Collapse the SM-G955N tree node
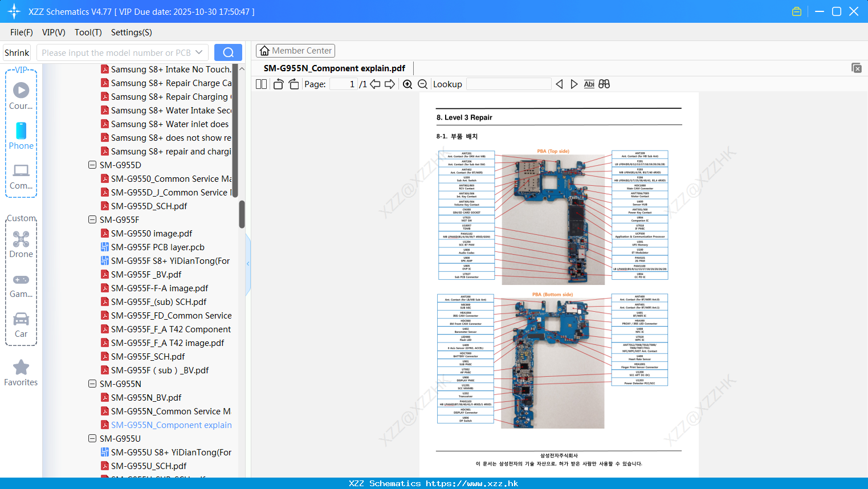Viewport: 868px width, 489px height. tap(92, 384)
